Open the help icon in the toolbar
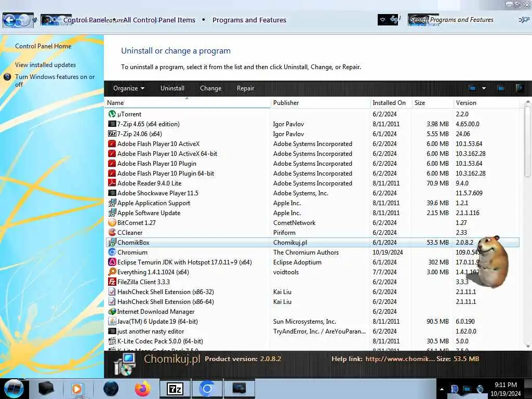This screenshot has width=532, height=399. click(x=520, y=88)
